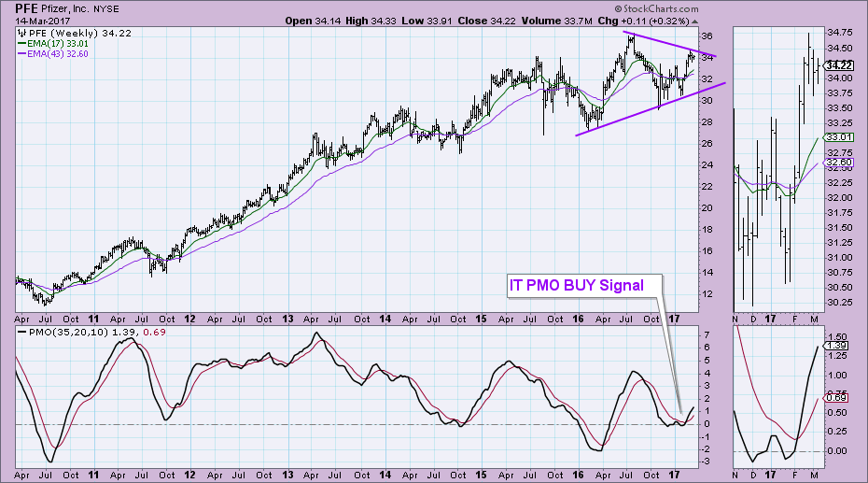Select the 'Pfizer, Inc.' company name
The height and width of the screenshot is (483, 868).
coord(67,8)
